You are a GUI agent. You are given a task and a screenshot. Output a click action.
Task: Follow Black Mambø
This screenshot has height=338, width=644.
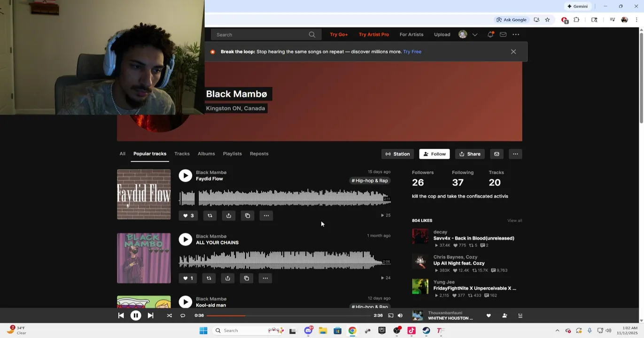click(x=435, y=154)
